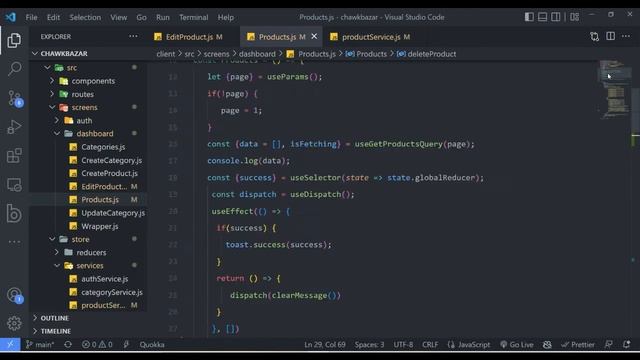This screenshot has height=360, width=640.
Task: Open the File menu
Action: [31, 17]
